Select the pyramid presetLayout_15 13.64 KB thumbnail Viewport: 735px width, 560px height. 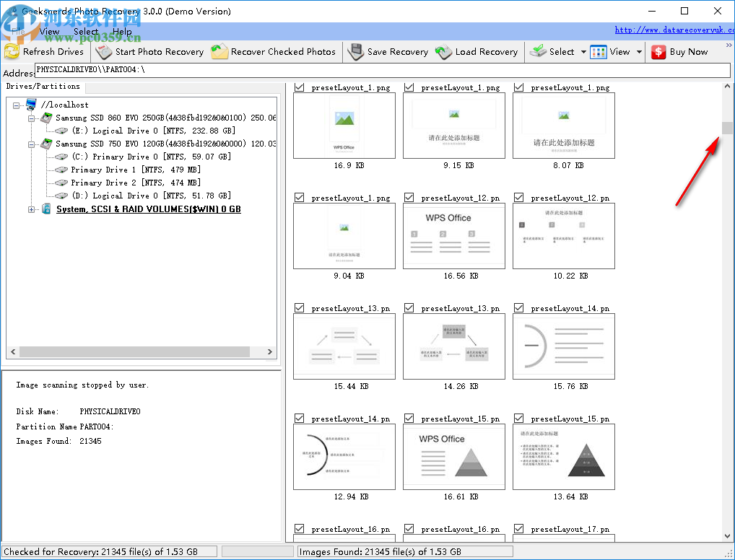(x=563, y=456)
